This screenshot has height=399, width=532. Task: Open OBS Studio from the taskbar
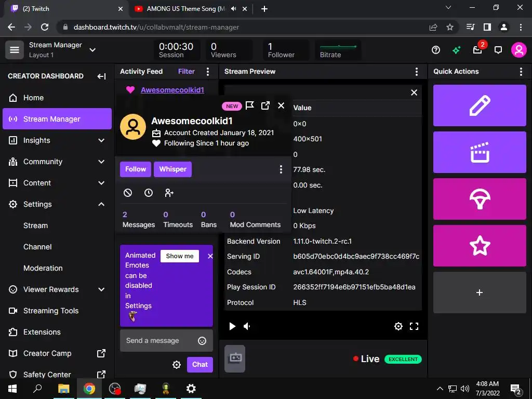pyautogui.click(x=115, y=389)
